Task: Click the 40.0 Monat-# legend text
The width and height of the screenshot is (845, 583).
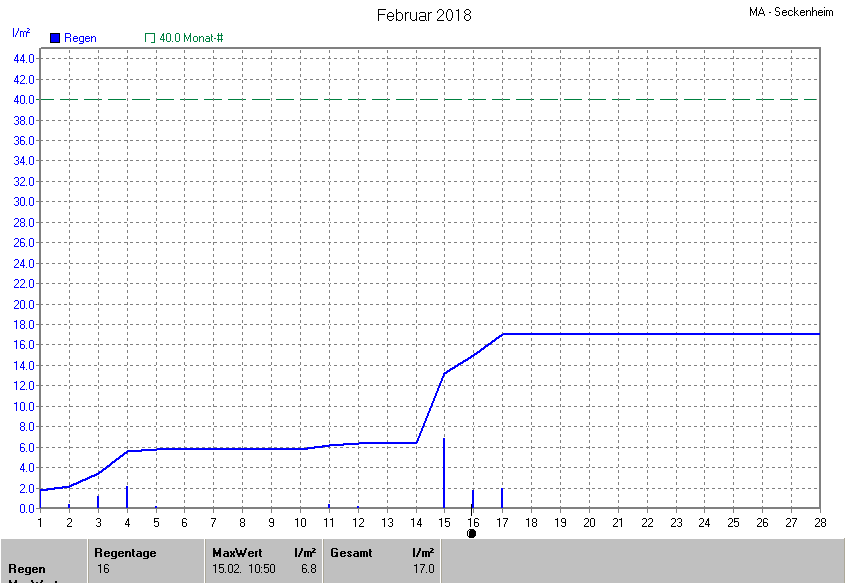Action: point(191,38)
